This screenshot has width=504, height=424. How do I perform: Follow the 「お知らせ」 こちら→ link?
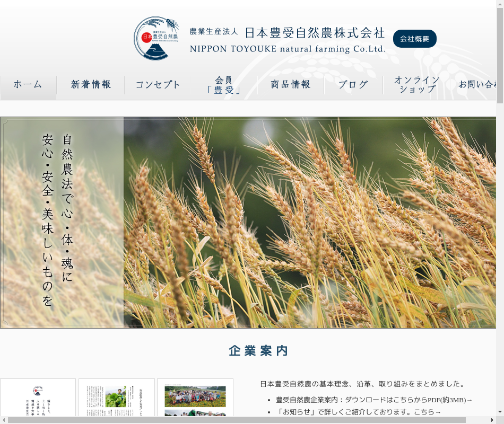(427, 412)
